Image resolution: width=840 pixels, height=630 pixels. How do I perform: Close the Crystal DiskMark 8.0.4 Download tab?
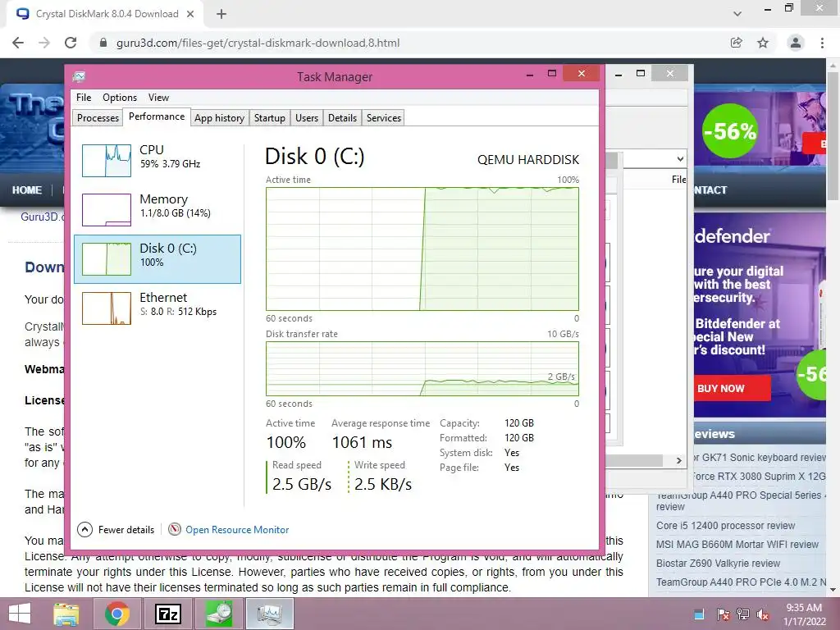(190, 14)
